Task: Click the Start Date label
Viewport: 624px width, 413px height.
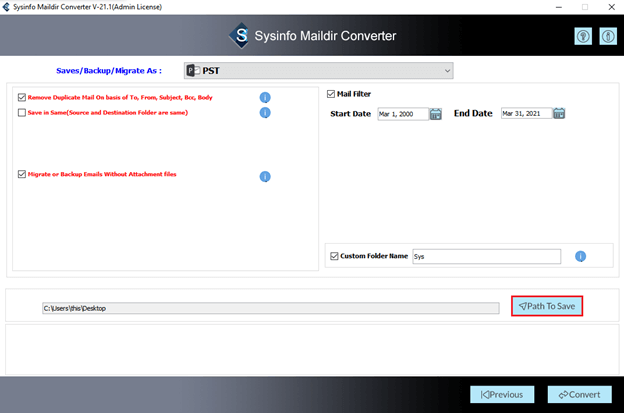Action: pyautogui.click(x=351, y=114)
